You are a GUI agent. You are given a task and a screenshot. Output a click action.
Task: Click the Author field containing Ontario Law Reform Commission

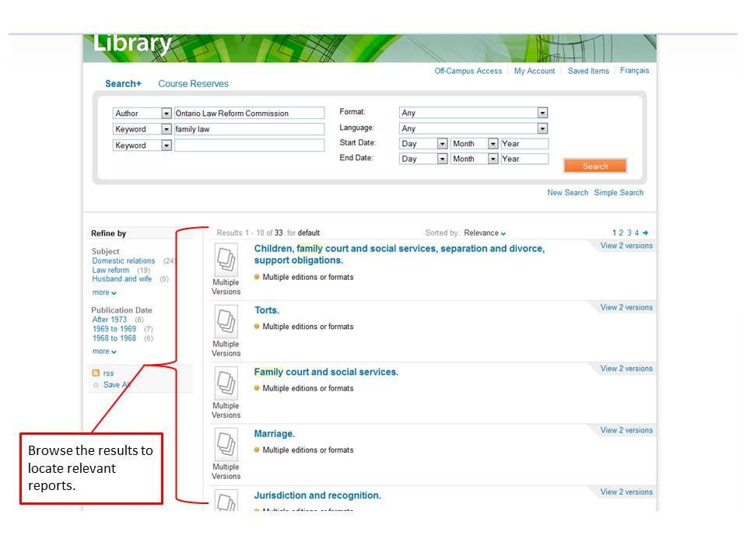[249, 114]
